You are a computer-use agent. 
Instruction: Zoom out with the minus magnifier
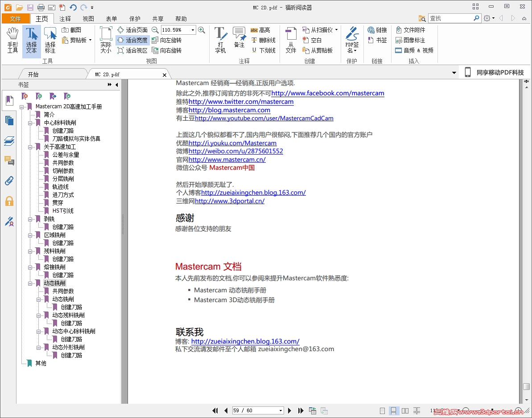(x=155, y=30)
